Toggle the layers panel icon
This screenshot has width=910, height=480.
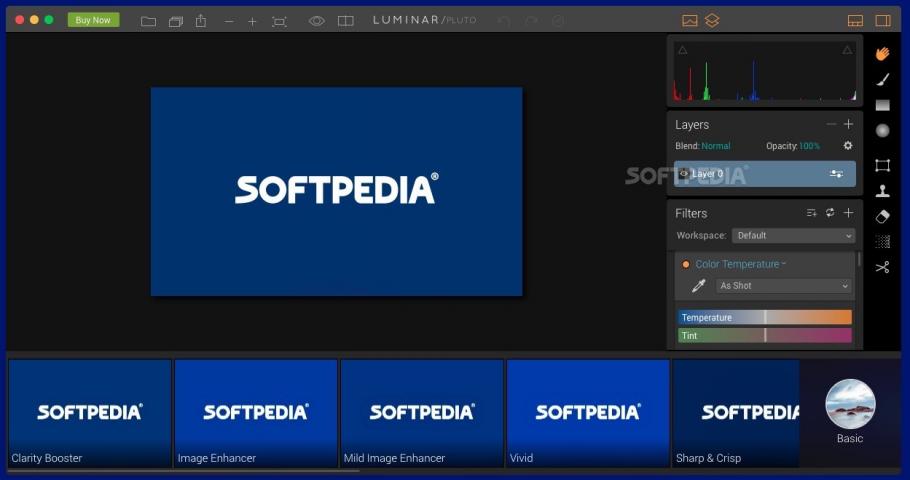click(x=712, y=20)
